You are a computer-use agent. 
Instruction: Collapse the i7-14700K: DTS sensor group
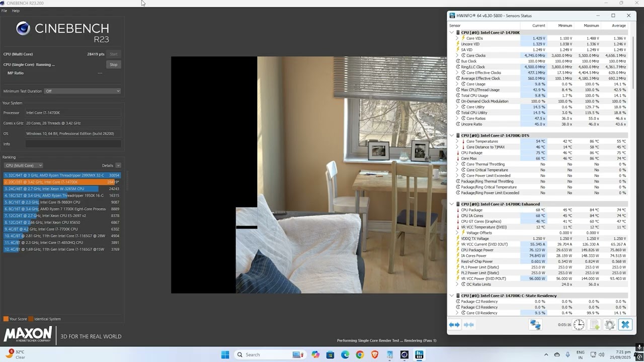tap(452, 136)
